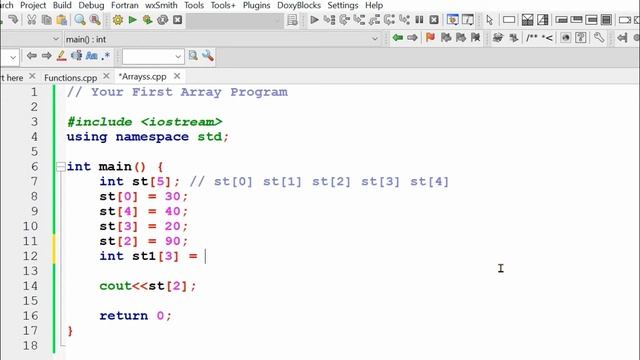Screen dimensions: 640x360
Task: Select the wxSmith pointer arrow tool
Action: pos(490,20)
